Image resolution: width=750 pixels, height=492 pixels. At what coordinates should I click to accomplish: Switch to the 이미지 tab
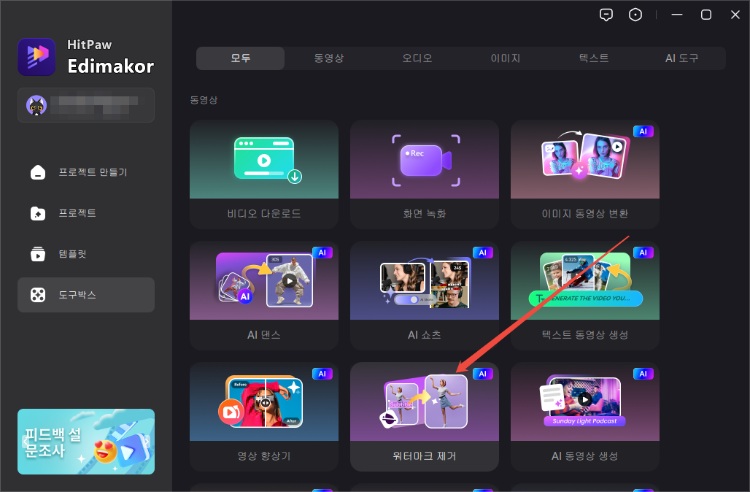[x=505, y=58]
